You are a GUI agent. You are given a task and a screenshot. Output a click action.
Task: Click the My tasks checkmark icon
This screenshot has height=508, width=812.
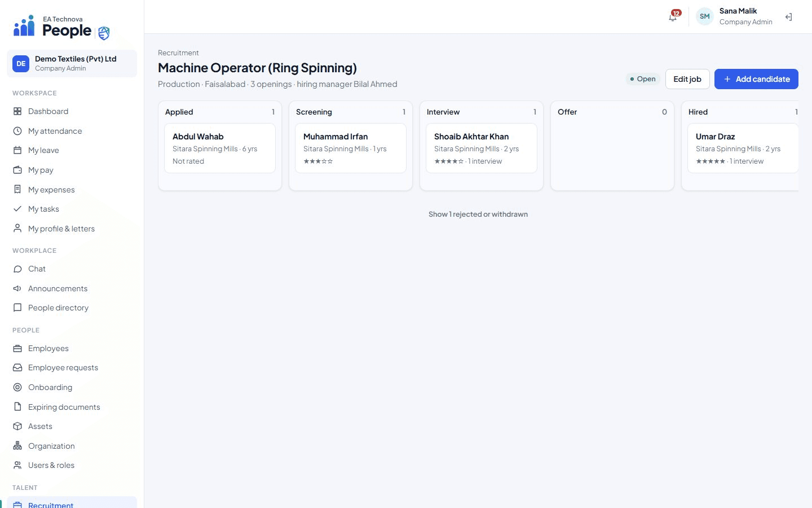coord(17,209)
